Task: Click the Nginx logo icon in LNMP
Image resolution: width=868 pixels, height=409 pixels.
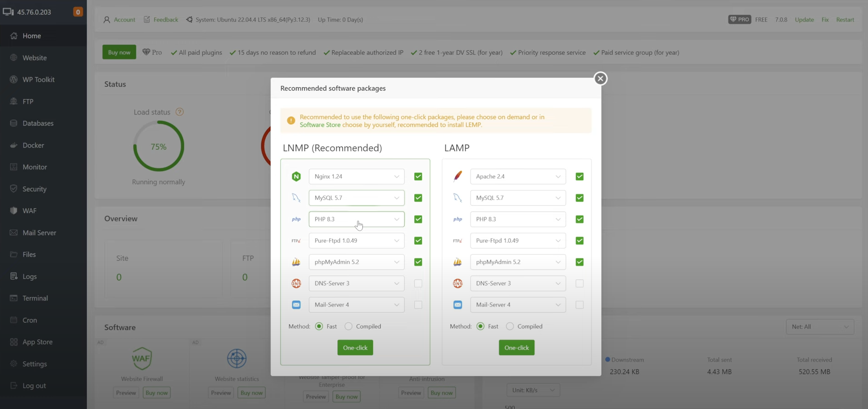Action: coord(296,176)
